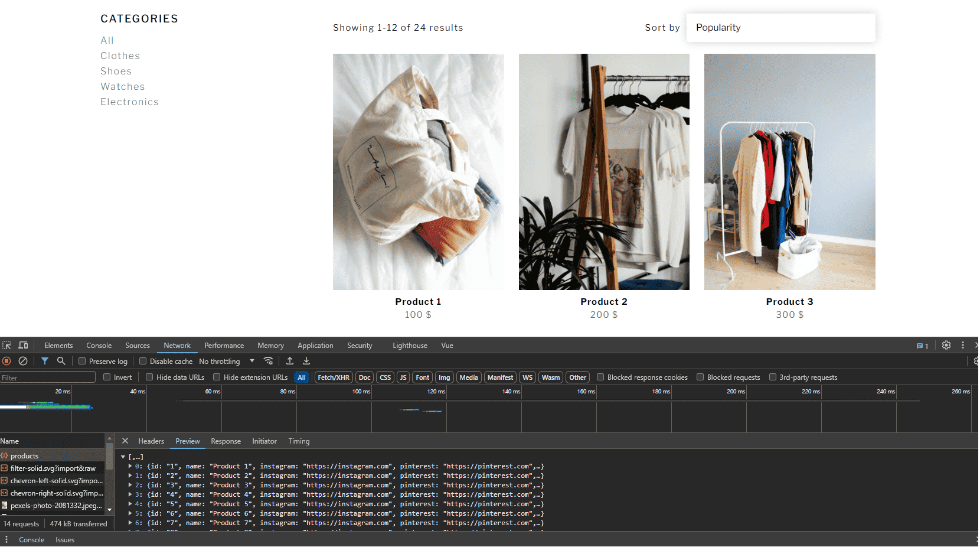The height and width of the screenshot is (547, 980).
Task: Expand JSON entry 0 Product 1
Action: [130, 467]
